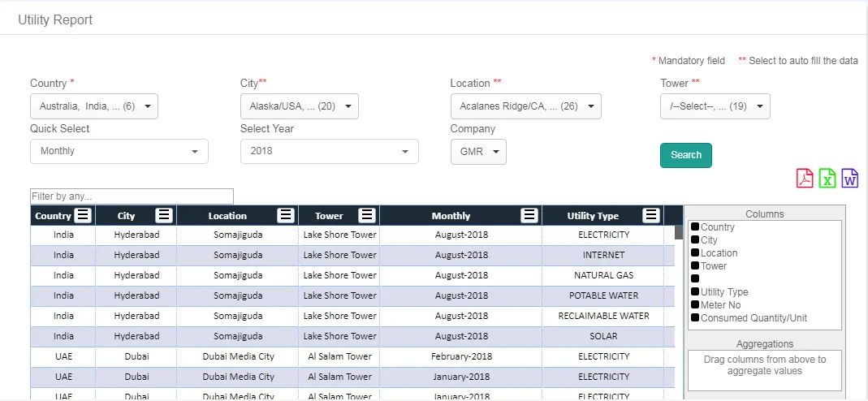Export report to Word document
The width and height of the screenshot is (868, 401).
(849, 178)
